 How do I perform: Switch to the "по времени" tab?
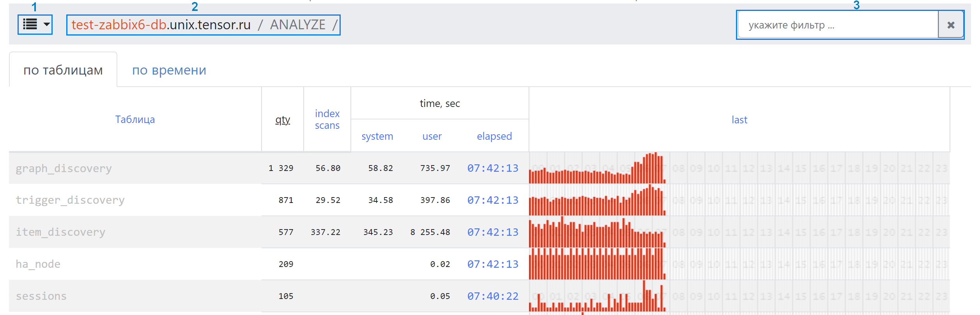click(169, 70)
